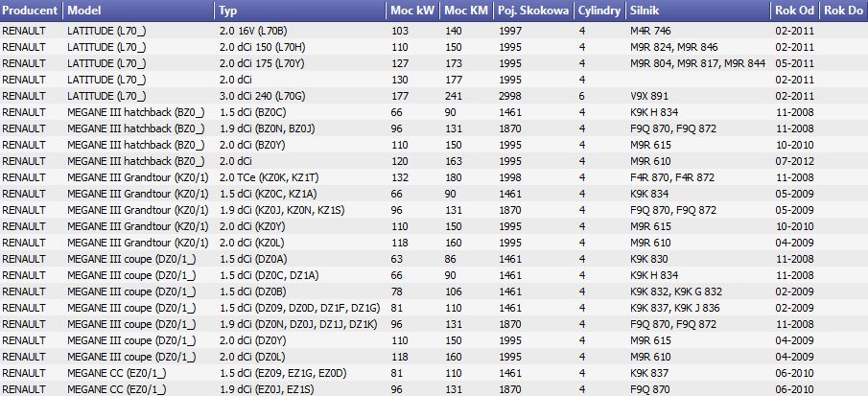This screenshot has width=868, height=396.
Task: Click engine code V9X 891
Action: pyautogui.click(x=650, y=96)
